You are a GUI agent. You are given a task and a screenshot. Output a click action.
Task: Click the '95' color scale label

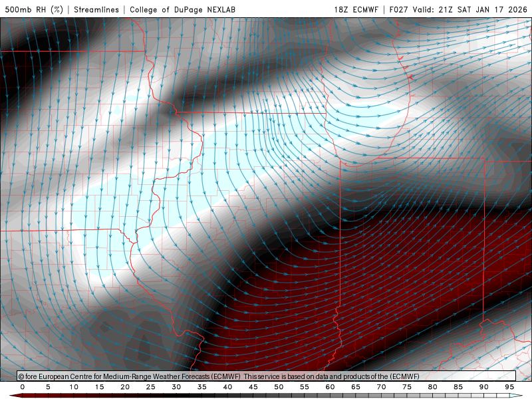tap(509, 387)
